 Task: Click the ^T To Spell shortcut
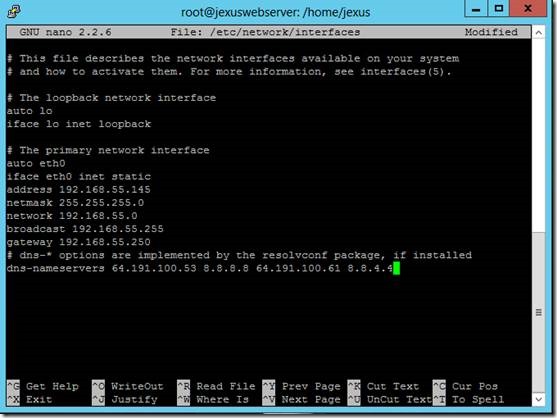click(x=469, y=400)
